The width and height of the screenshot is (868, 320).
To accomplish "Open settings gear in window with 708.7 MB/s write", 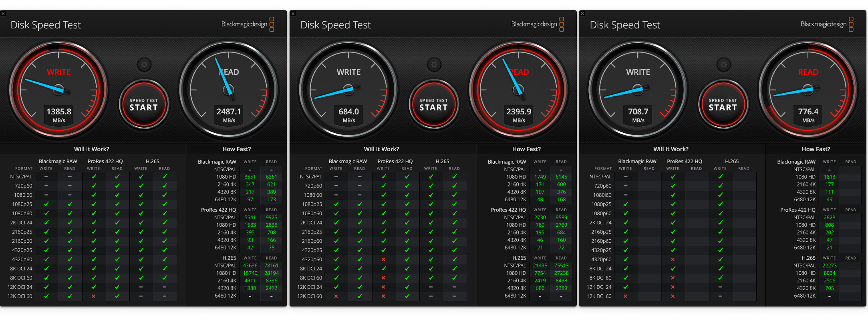I will 723,64.
